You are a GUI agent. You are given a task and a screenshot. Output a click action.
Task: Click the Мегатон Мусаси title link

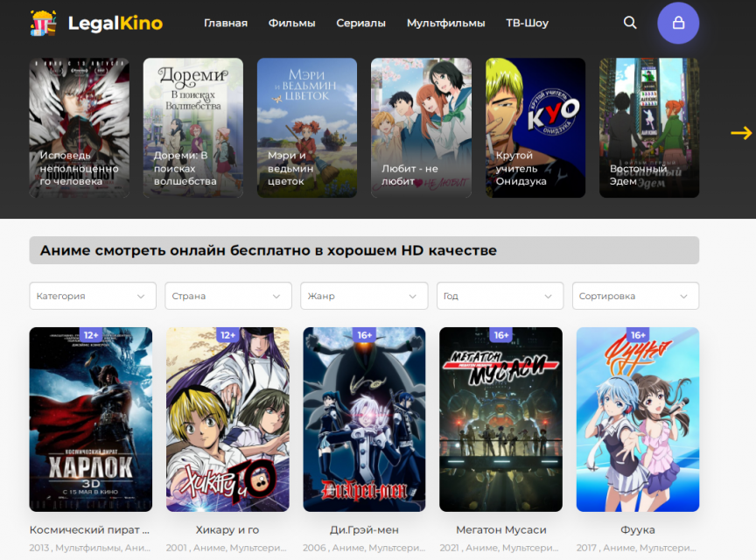click(500, 530)
